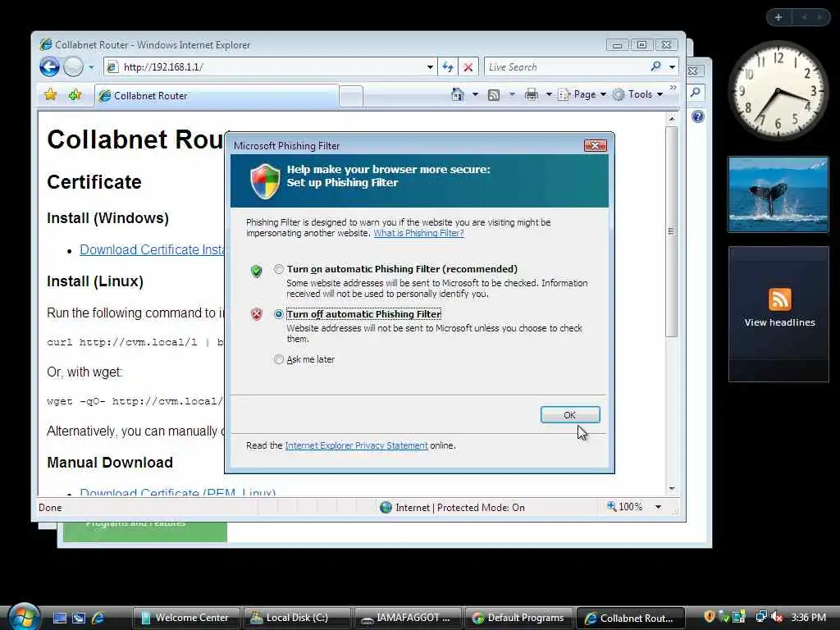Open the Tools menu
The width and height of the screenshot is (840, 630).
(x=638, y=95)
